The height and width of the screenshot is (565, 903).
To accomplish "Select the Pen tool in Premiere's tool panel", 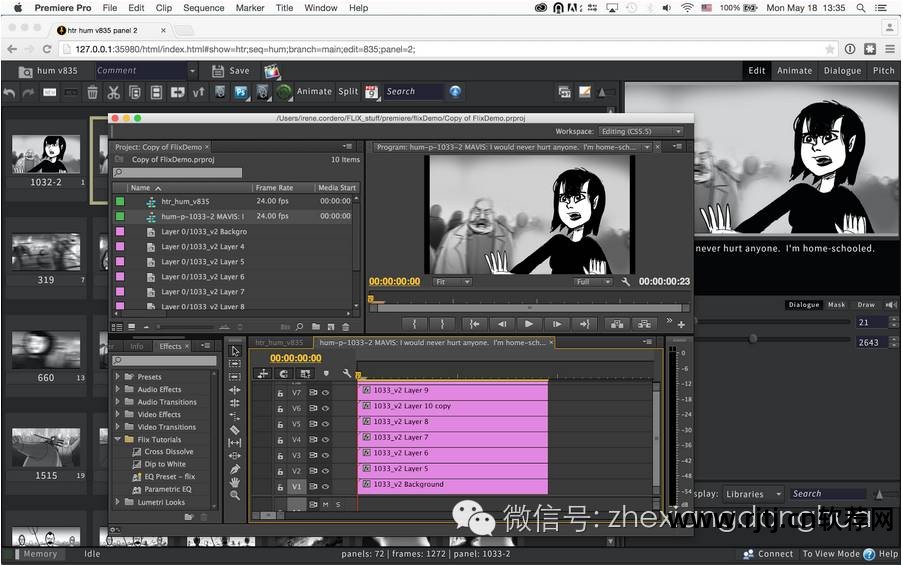I will click(235, 468).
